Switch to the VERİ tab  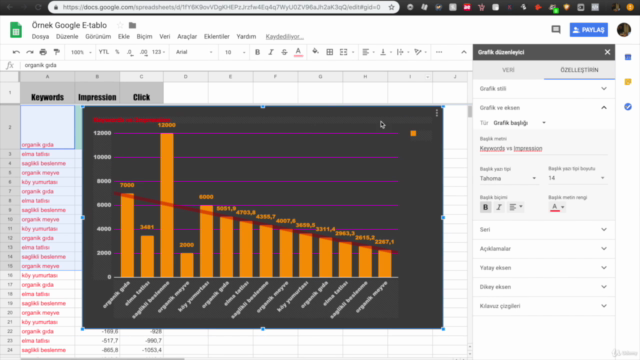pyautogui.click(x=508, y=70)
